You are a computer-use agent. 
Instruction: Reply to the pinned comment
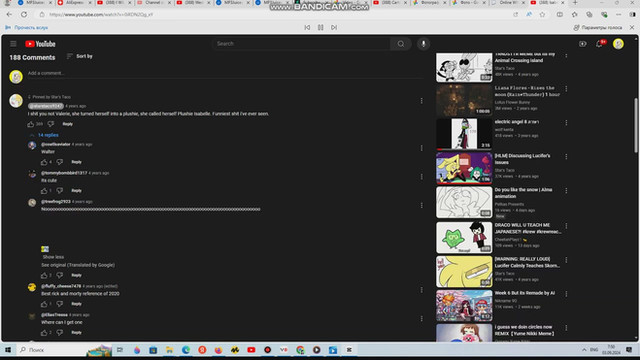[x=68, y=124]
